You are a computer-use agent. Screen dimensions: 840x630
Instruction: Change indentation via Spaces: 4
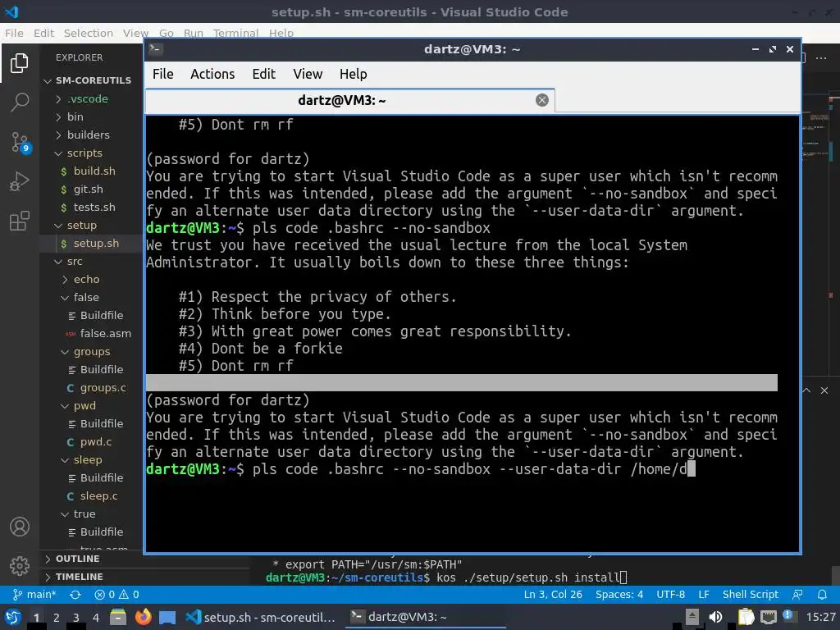point(619,594)
